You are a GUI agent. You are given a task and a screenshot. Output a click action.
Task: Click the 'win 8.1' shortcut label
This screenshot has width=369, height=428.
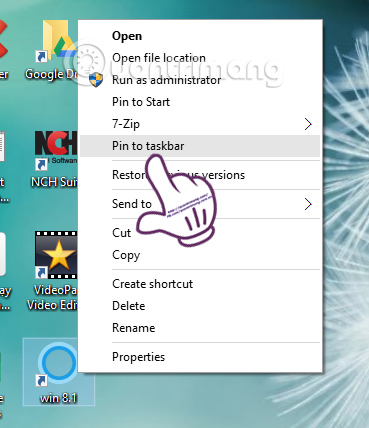tap(58, 398)
